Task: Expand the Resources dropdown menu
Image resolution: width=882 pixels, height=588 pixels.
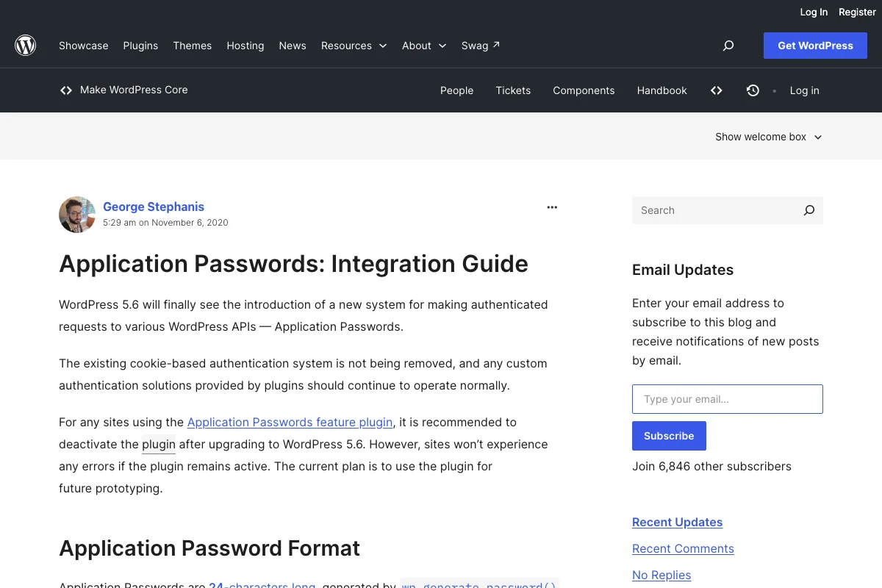Action: tap(354, 46)
